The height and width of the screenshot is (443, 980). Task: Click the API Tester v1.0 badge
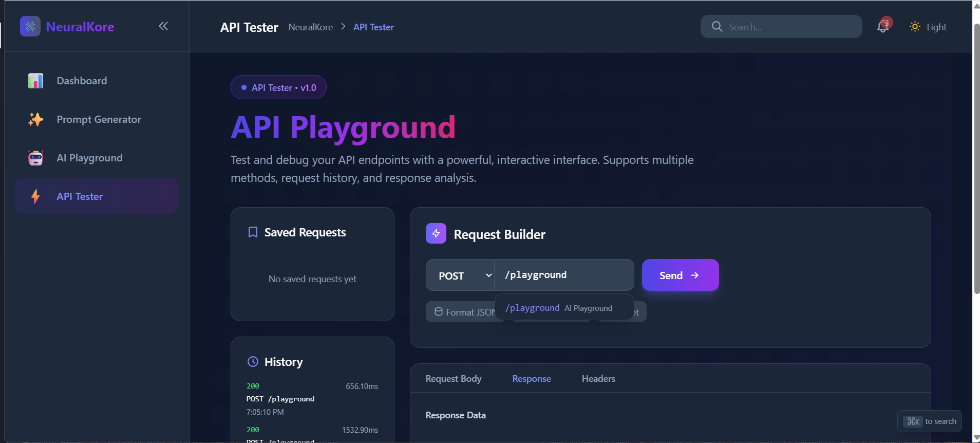(x=278, y=87)
